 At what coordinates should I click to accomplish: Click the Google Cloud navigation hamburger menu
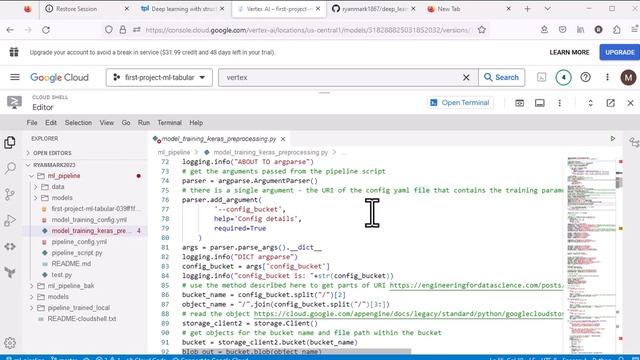pos(15,77)
